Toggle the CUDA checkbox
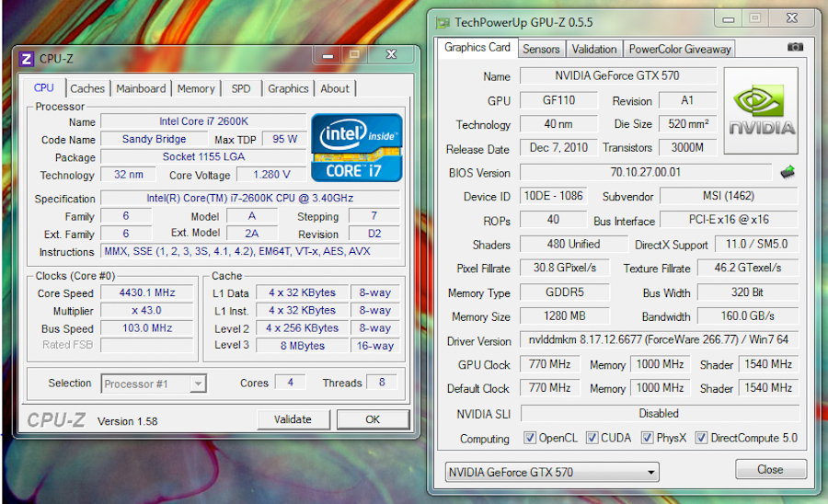 tap(592, 438)
